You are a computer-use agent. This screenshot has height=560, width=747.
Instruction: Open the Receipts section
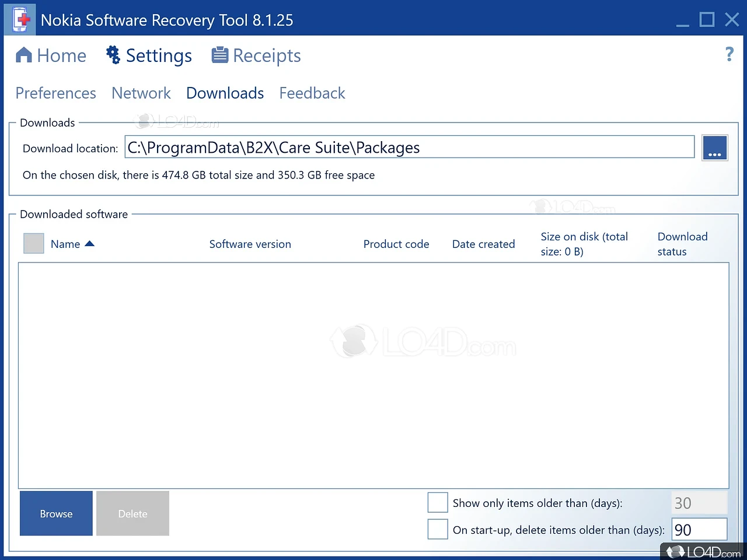pos(256,55)
